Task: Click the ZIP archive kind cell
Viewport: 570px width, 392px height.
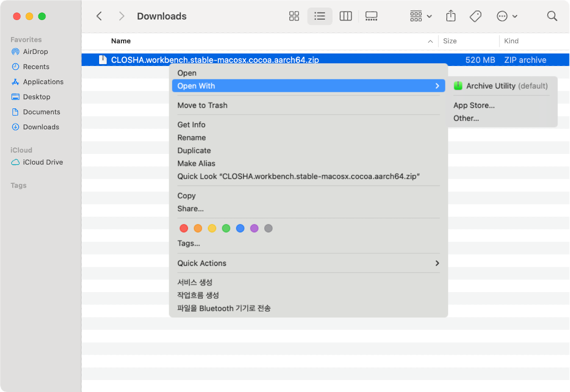Action: tap(525, 60)
